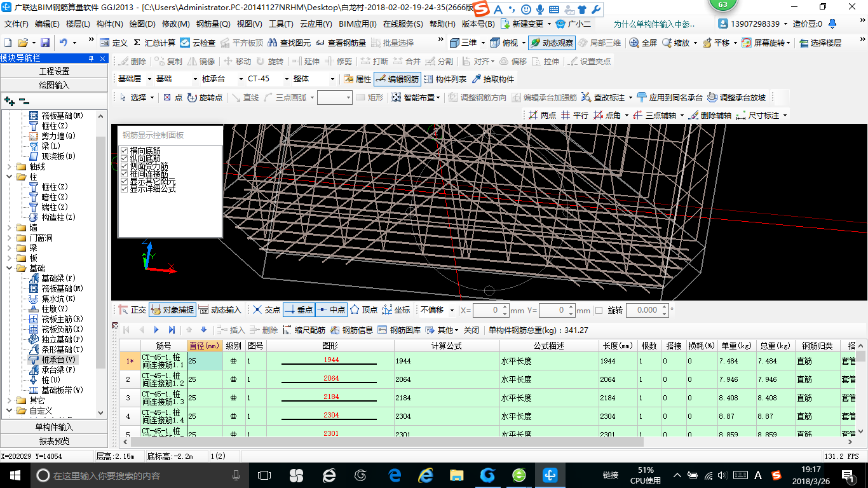
Task: Expand the 轴线 tree node
Action: coord(10,166)
